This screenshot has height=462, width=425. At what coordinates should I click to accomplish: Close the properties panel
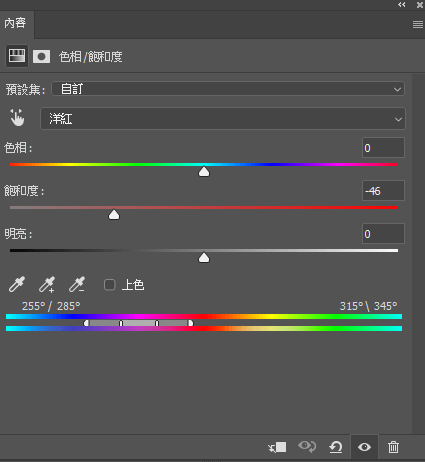click(420, 5)
